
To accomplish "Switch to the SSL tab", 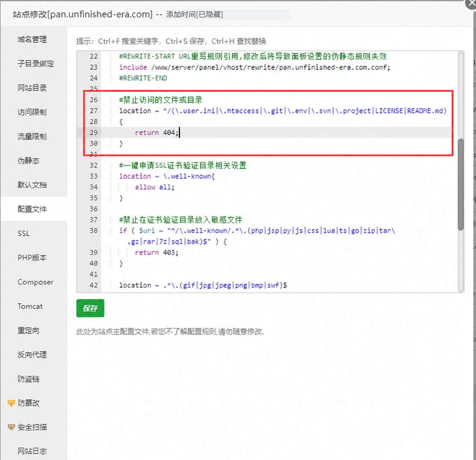I will 24,233.
